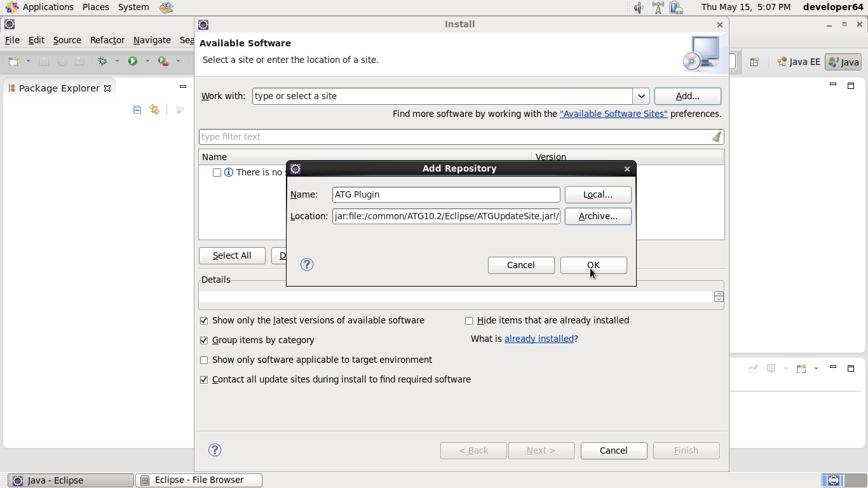Toggle 'Show only the latest versions' checkbox
Image resolution: width=868 pixels, height=488 pixels.
tap(204, 321)
